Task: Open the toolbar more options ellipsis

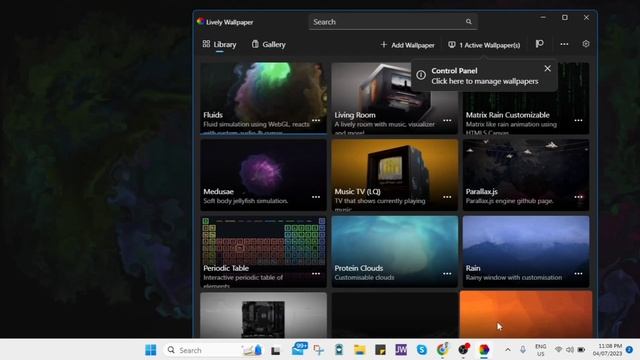Action: (564, 44)
